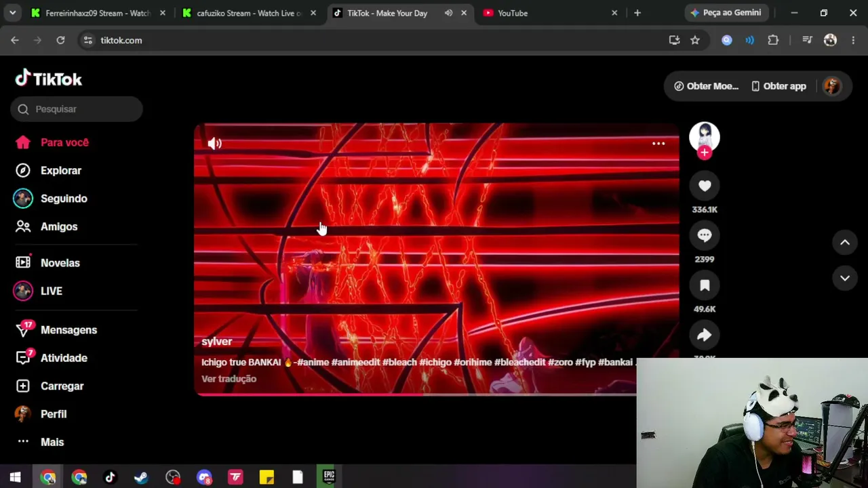Close the Ferreirinhaxz09 Stream tab

pos(163,13)
